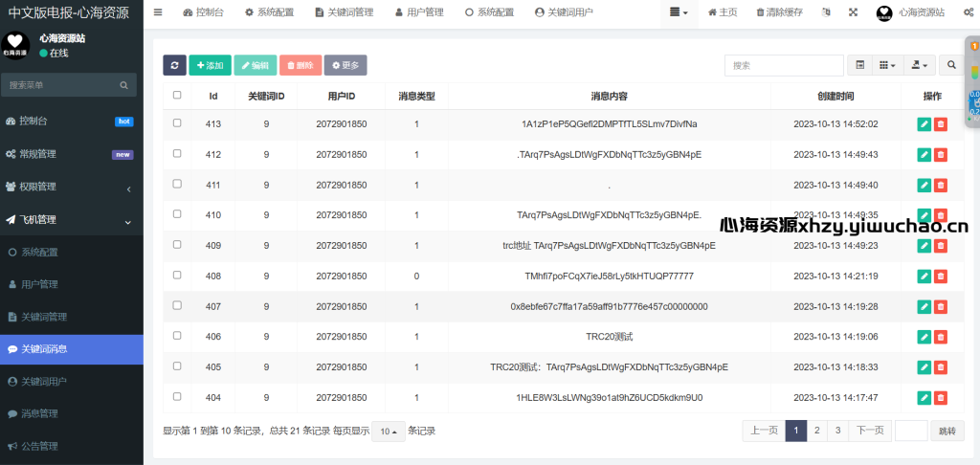Expand the 权限管理 sidebar menu
This screenshot has height=465, width=980.
pyautogui.click(x=71, y=187)
